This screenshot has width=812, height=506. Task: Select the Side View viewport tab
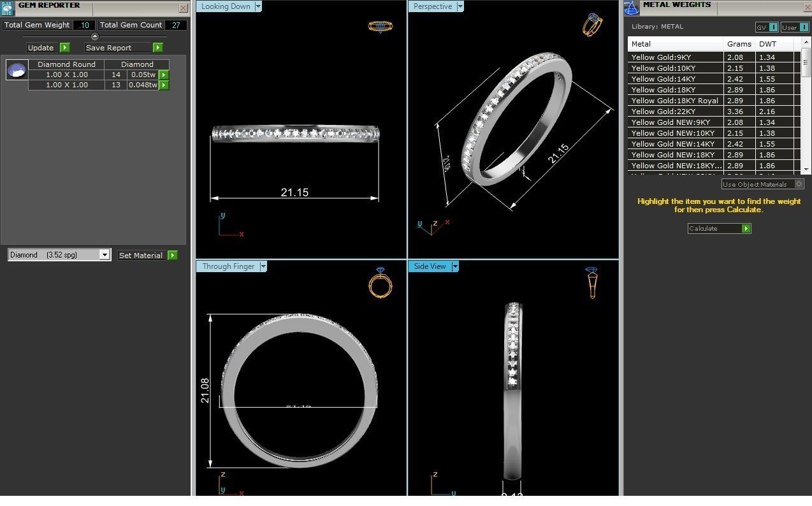click(430, 266)
